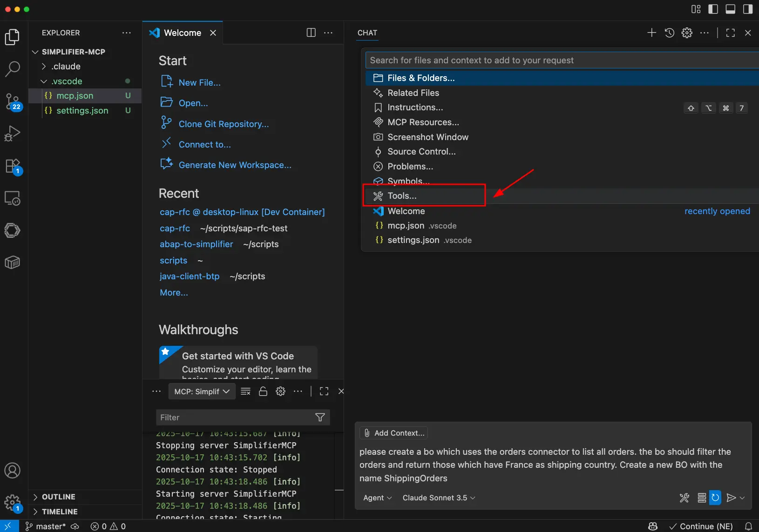Open the Claude Sonnet 3.5 model picker

click(x=438, y=498)
